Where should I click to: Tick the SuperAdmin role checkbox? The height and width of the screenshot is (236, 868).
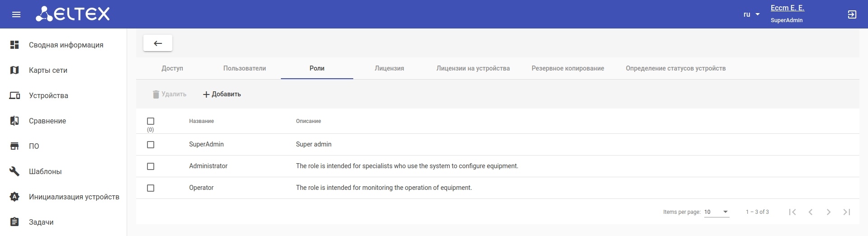(x=151, y=145)
